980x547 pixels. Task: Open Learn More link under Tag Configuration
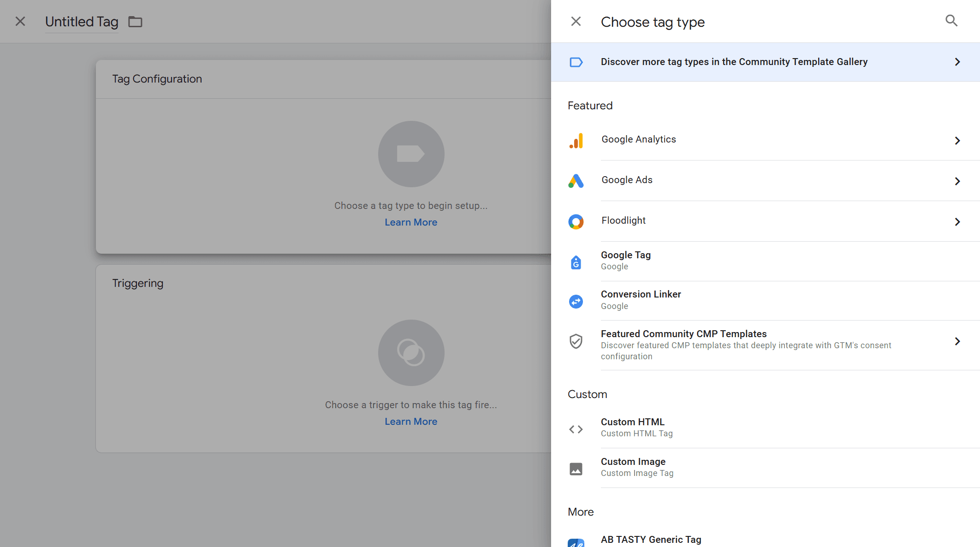(x=410, y=222)
